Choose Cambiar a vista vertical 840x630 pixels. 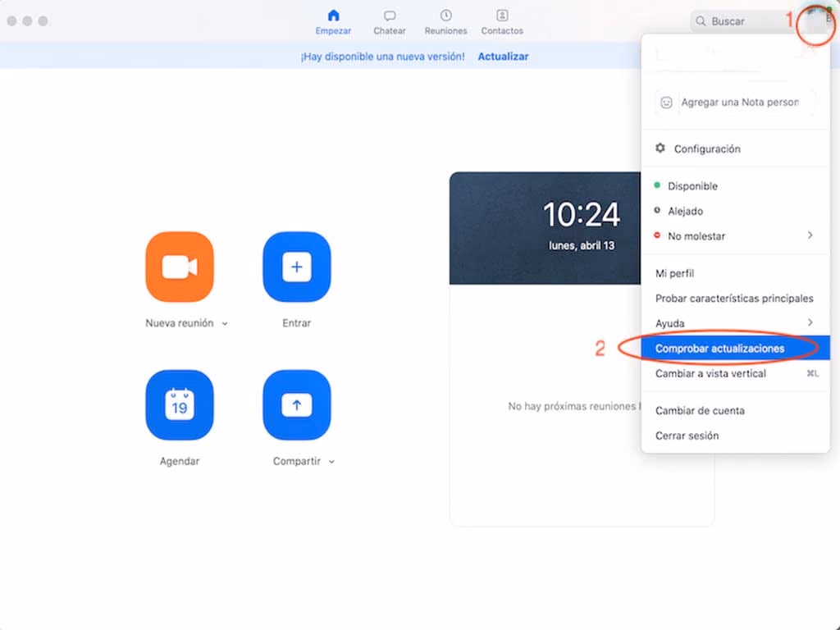pyautogui.click(x=735, y=373)
